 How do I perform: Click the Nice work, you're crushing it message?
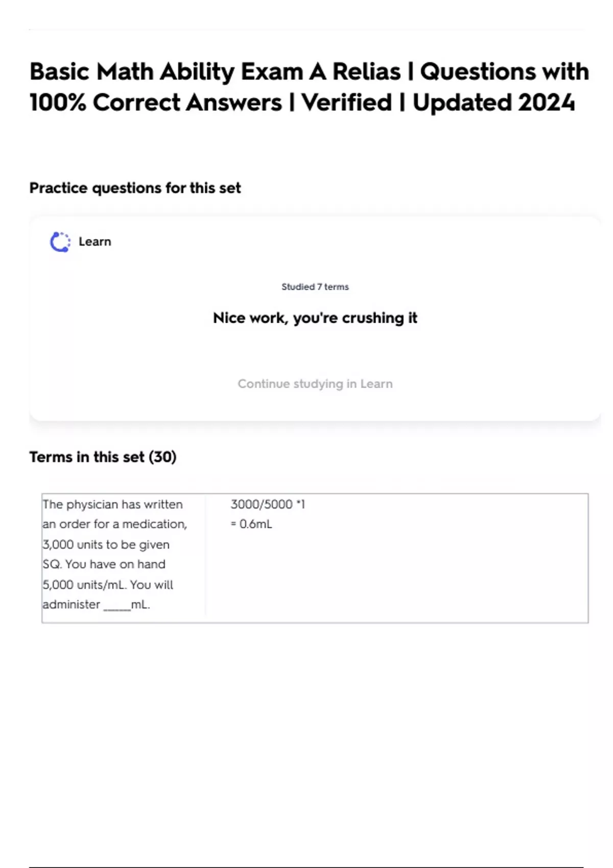click(x=315, y=318)
